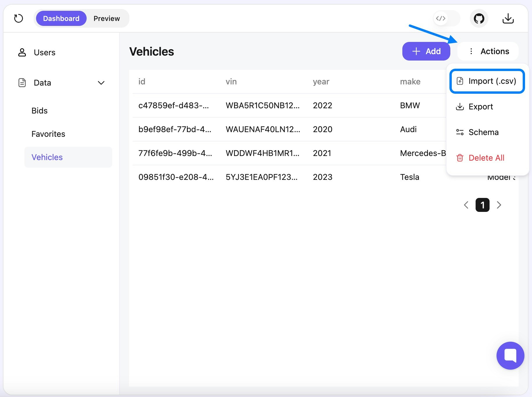Select the Import (.csv) option icon
This screenshot has width=532, height=397.
460,81
